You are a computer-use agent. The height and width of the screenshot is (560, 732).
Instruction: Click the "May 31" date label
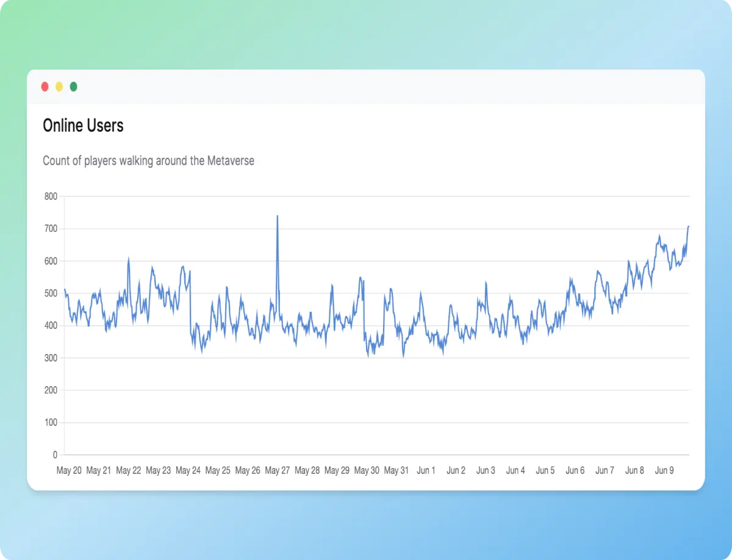[396, 471]
